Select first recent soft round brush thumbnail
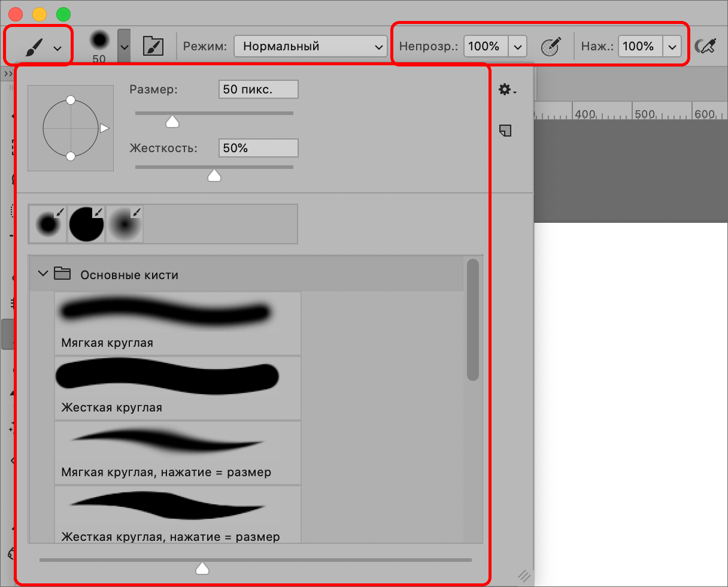 click(48, 224)
